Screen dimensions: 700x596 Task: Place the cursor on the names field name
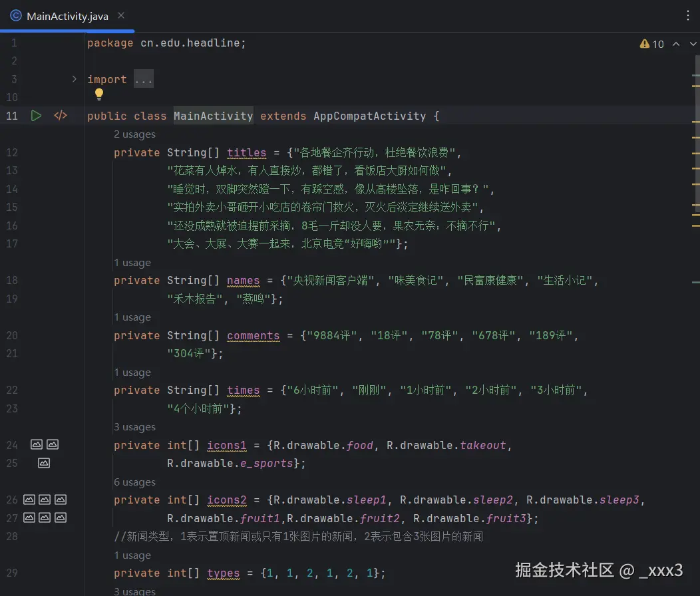(x=243, y=280)
